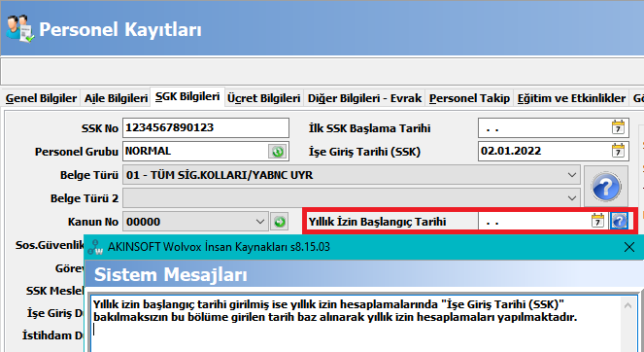Click İşe Giriş Tarihi (SSK) label
Screen dimensions: 644x352
pyautogui.click(x=364, y=152)
